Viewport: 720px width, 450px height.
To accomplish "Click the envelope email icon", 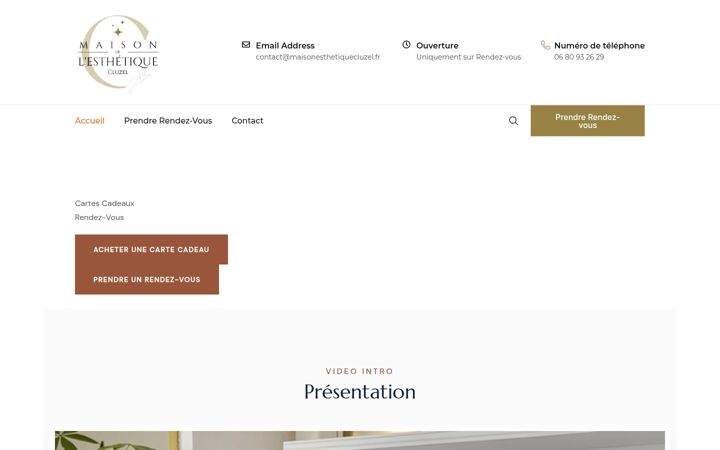I will [246, 45].
